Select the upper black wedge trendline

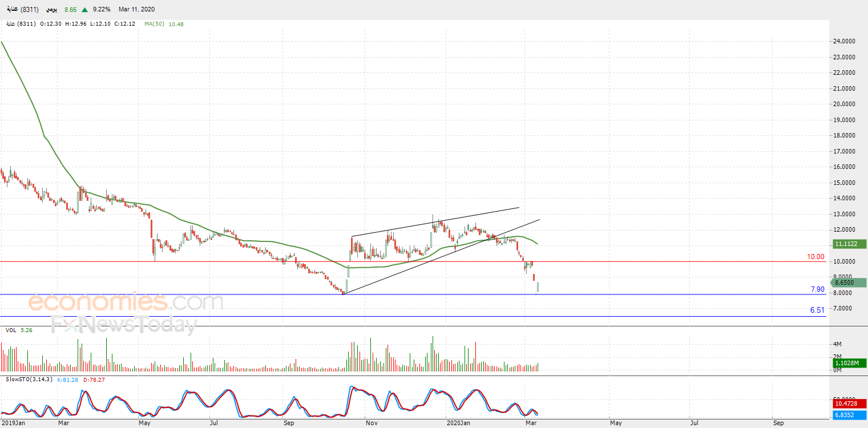pos(435,222)
